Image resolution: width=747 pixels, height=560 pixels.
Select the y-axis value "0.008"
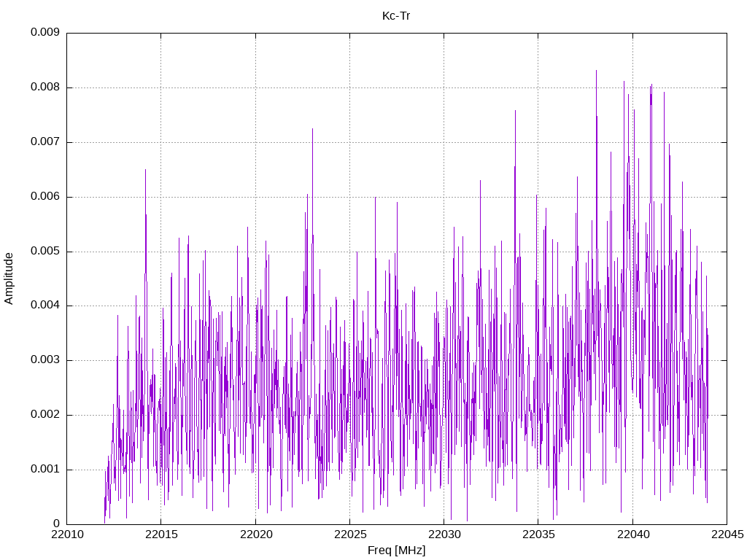[45, 87]
